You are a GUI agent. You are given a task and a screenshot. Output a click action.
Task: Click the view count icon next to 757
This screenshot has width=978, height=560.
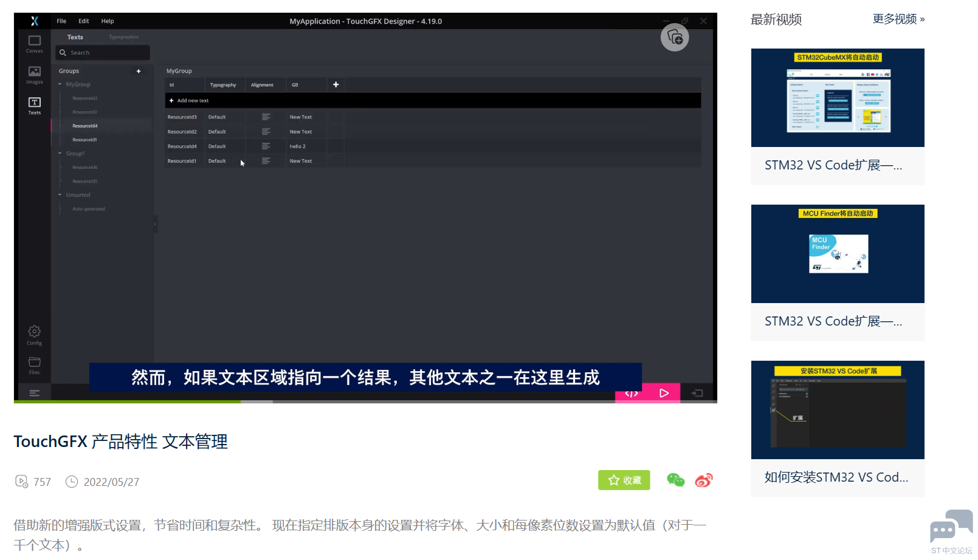(21, 482)
